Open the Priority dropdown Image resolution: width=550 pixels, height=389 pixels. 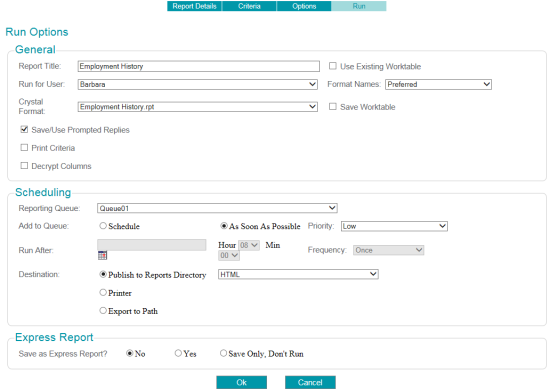click(394, 226)
